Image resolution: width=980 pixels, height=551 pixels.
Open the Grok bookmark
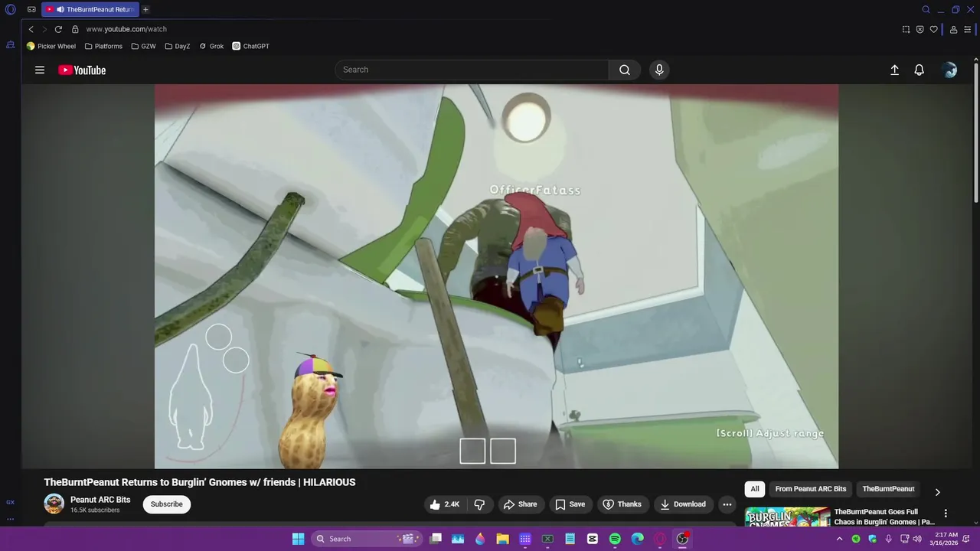(x=211, y=46)
